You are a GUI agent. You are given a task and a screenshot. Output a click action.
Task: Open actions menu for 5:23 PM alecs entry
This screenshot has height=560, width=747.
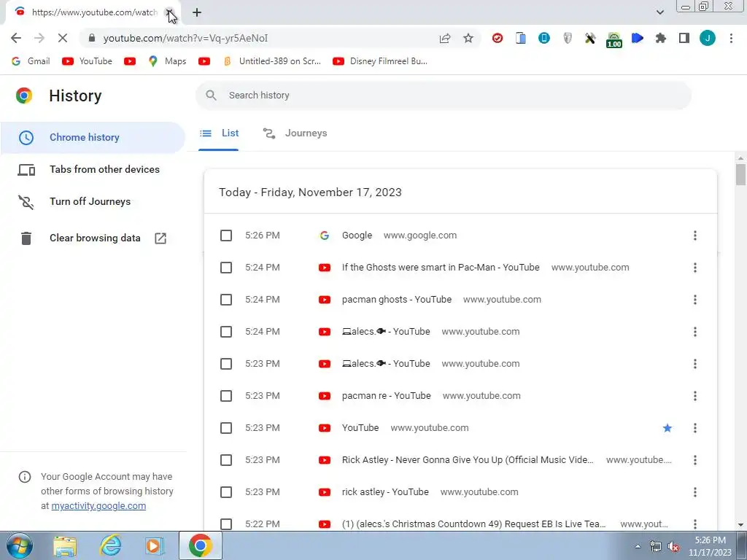(695, 364)
